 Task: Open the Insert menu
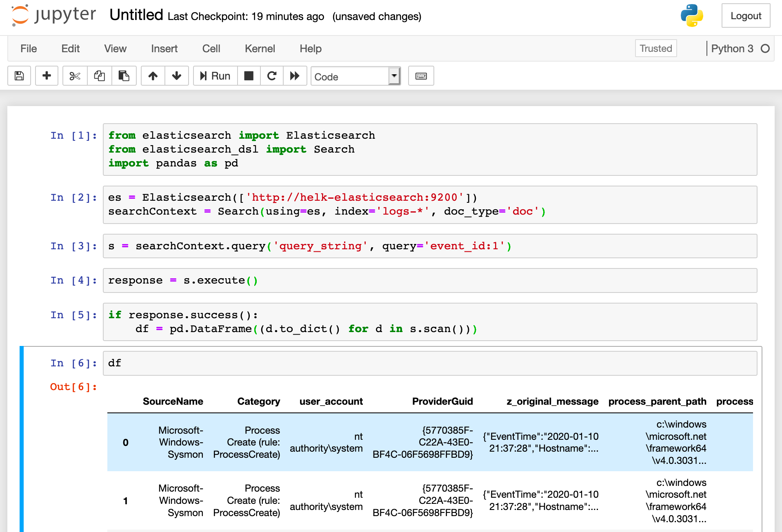tap(164, 49)
